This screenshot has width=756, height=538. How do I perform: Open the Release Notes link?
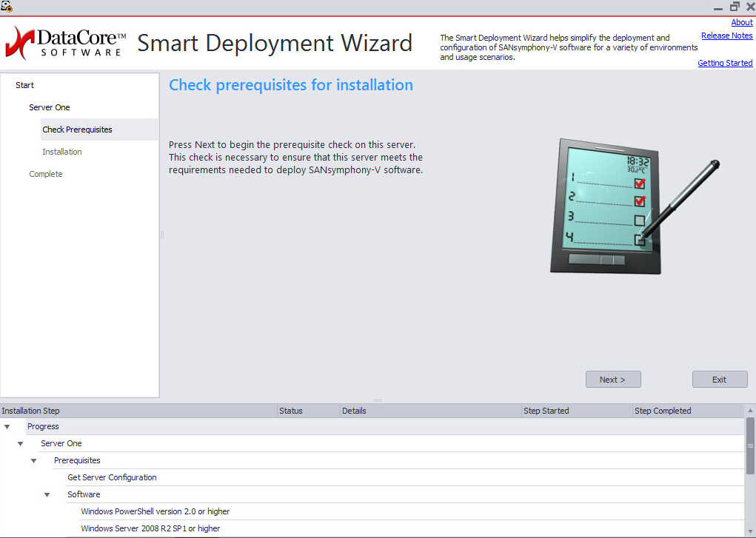[726, 35]
